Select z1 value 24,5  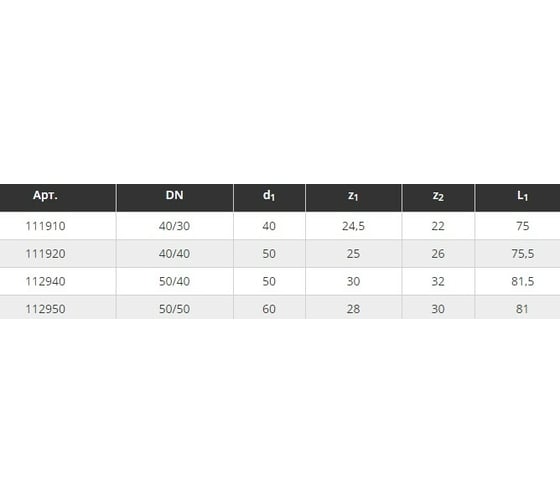[x=353, y=226]
